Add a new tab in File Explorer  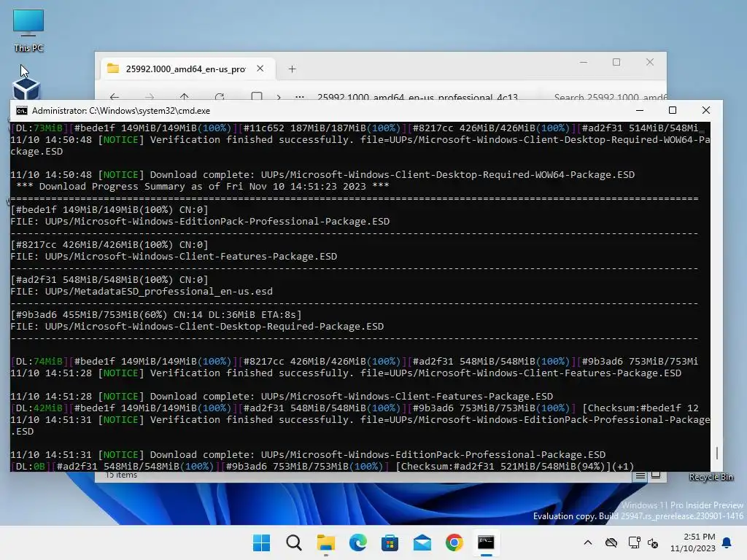click(292, 69)
